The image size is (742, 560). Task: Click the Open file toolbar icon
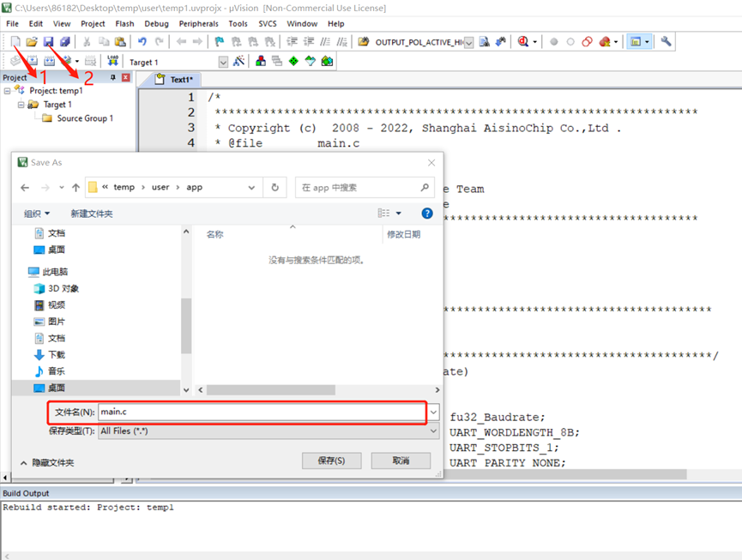pyautogui.click(x=32, y=41)
